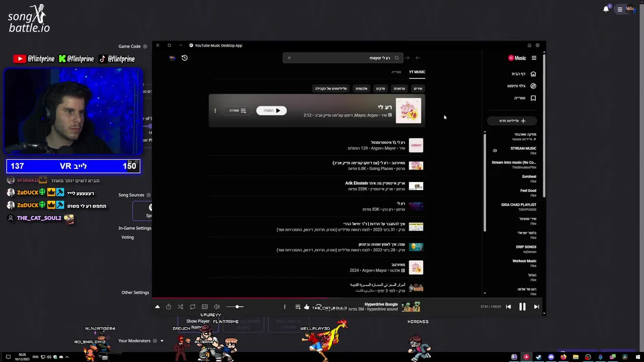The height and width of the screenshot is (362, 644).
Task: Click the search magnifier icon
Action: coord(396,58)
